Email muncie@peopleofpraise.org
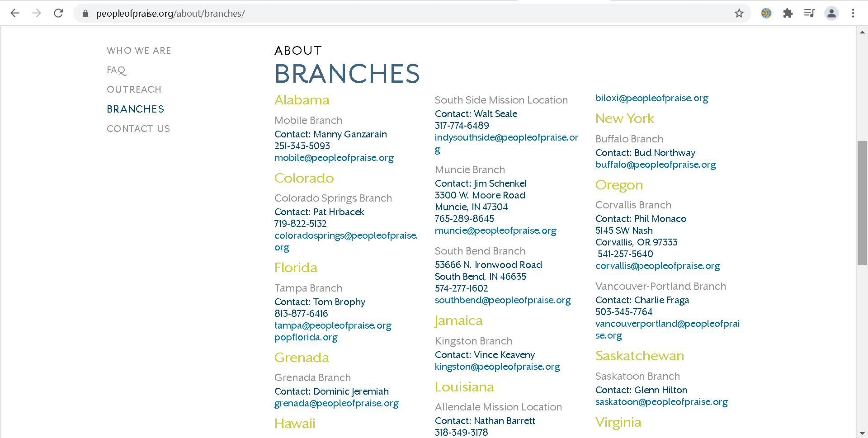 pyautogui.click(x=495, y=231)
